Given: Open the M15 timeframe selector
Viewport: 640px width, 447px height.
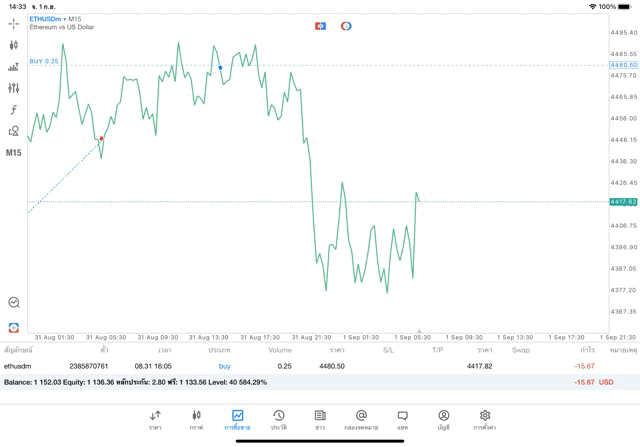Looking at the screenshot, I should tap(14, 153).
